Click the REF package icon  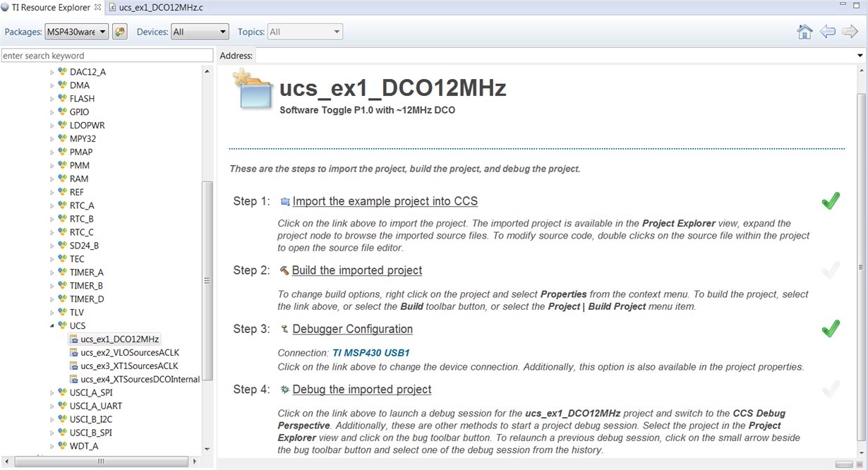(x=63, y=192)
